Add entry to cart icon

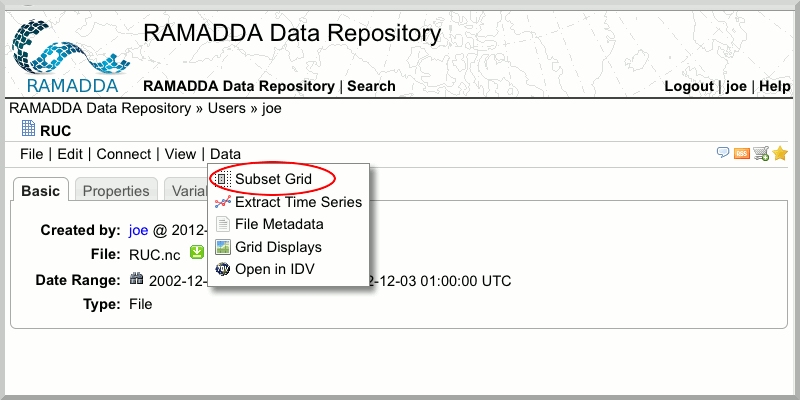click(x=761, y=153)
